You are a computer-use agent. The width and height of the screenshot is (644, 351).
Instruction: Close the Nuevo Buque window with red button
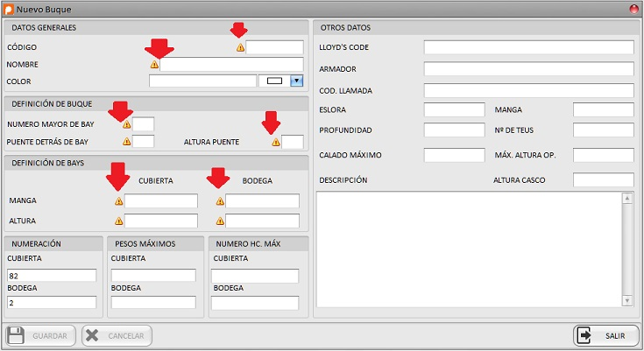pos(634,9)
